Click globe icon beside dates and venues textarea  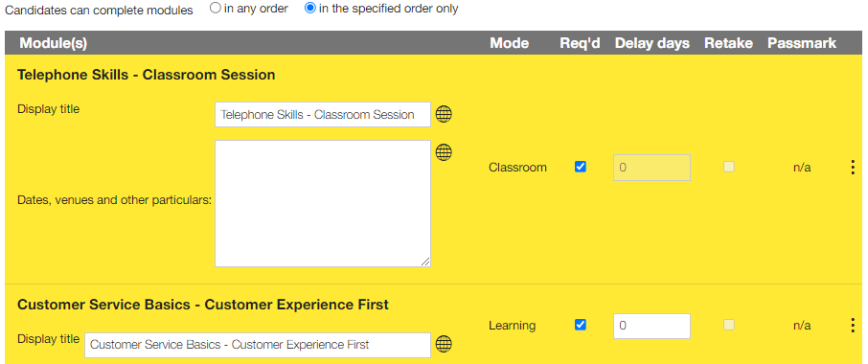tap(444, 152)
